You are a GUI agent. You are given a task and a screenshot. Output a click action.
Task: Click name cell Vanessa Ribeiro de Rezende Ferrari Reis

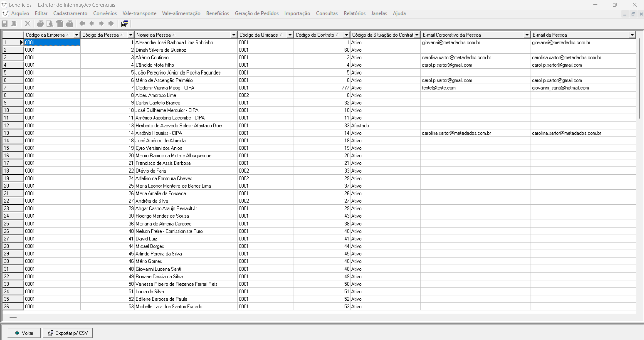186,284
